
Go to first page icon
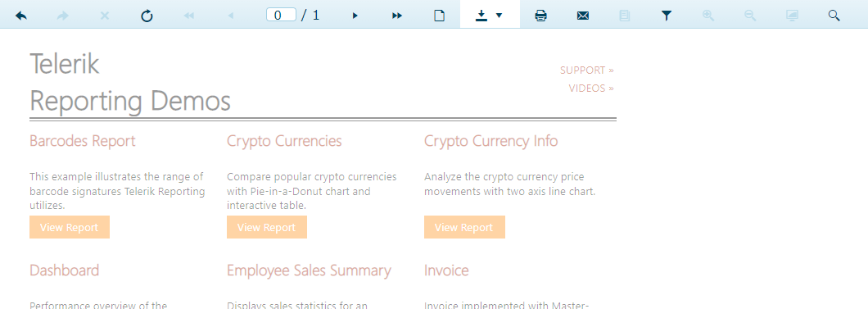click(x=189, y=16)
